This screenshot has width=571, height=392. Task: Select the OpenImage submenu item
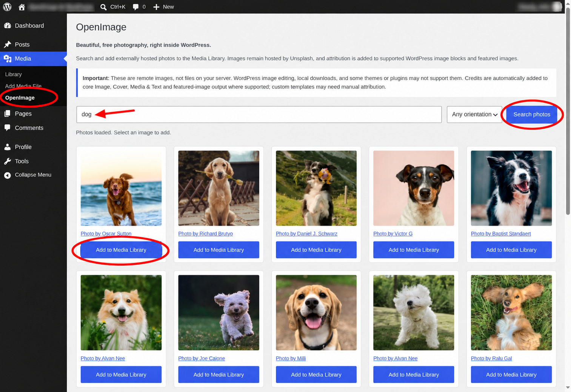click(x=20, y=98)
